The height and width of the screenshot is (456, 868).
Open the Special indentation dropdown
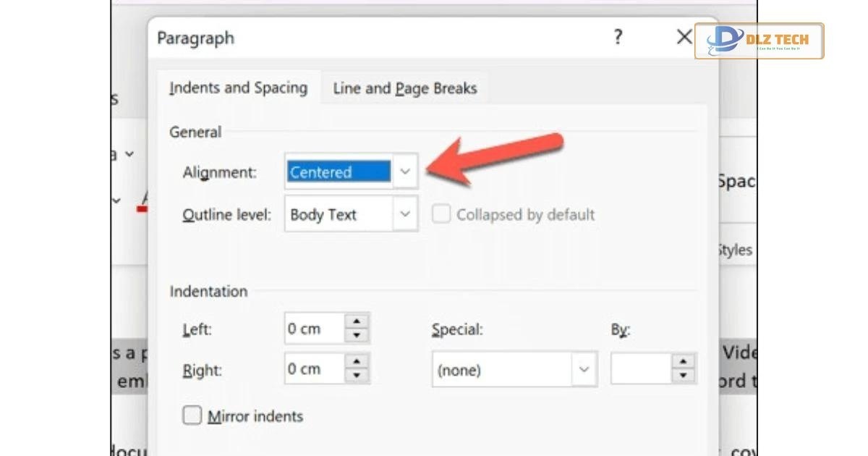point(583,370)
